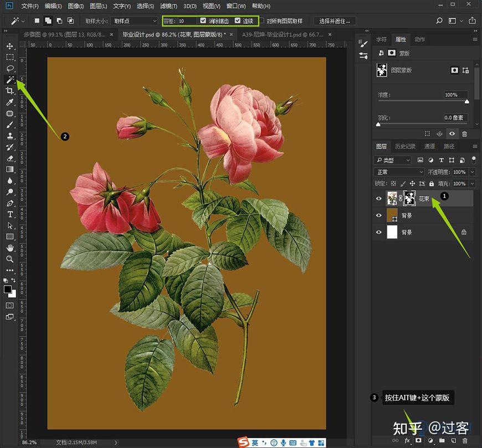Open the Properties panel flyout menu

point(475,40)
